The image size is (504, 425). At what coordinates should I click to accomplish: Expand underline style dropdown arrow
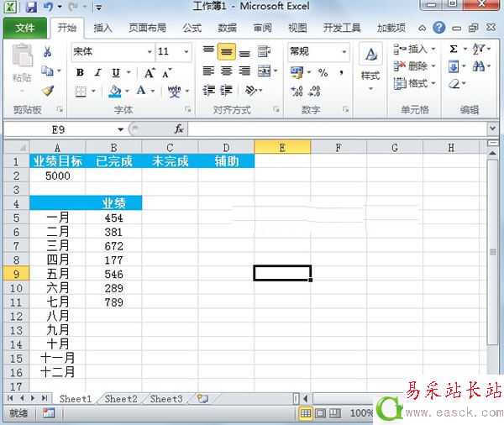tap(129, 73)
